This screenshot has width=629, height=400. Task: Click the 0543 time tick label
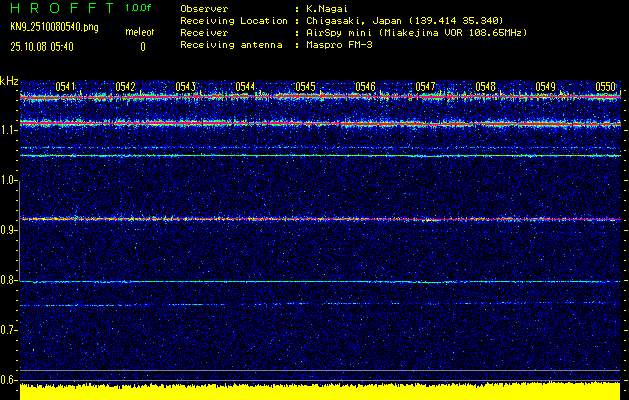(185, 87)
